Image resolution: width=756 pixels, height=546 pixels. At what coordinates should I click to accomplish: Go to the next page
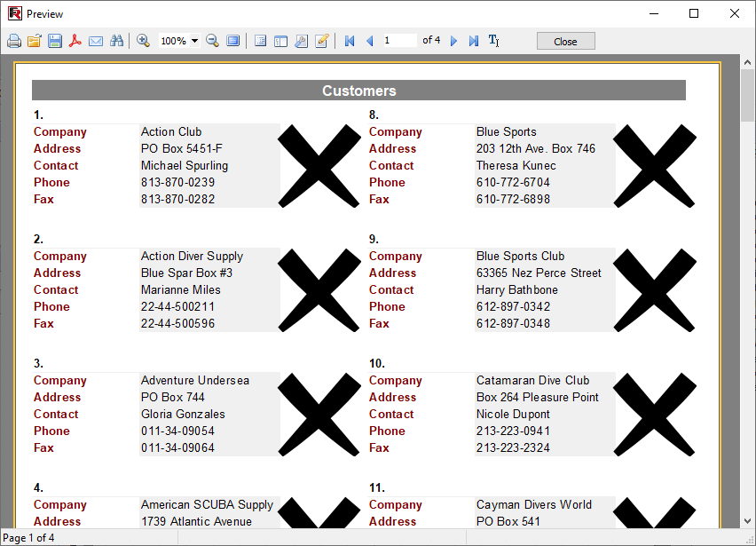453,41
